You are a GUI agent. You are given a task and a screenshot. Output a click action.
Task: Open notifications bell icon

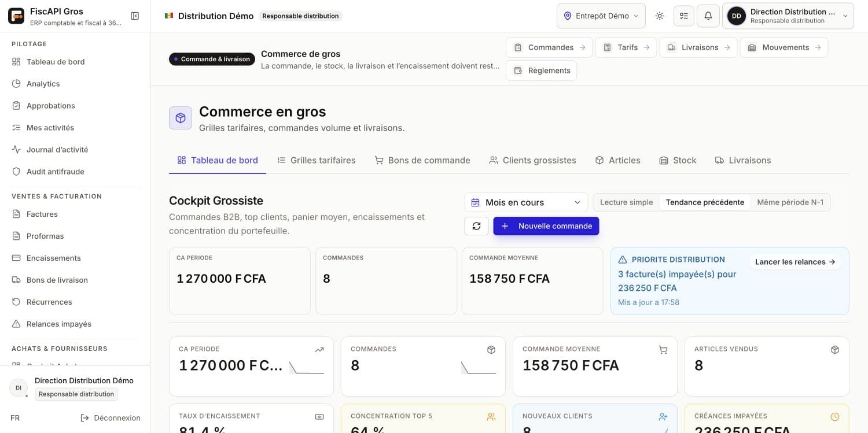pyautogui.click(x=708, y=16)
